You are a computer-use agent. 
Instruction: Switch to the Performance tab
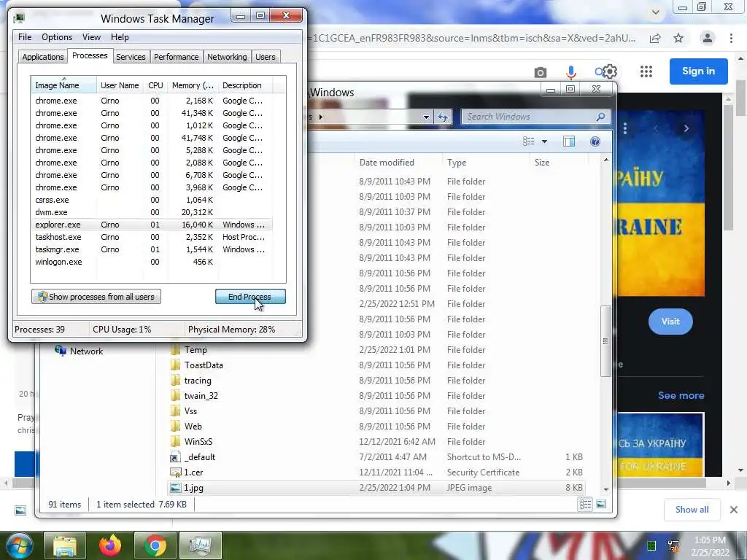(177, 57)
